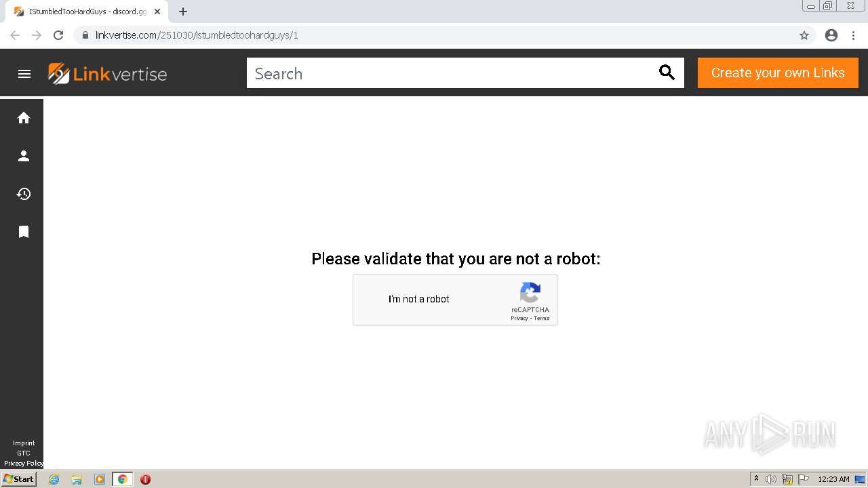The height and width of the screenshot is (488, 868).
Task: Reload the page
Action: pos(58,35)
